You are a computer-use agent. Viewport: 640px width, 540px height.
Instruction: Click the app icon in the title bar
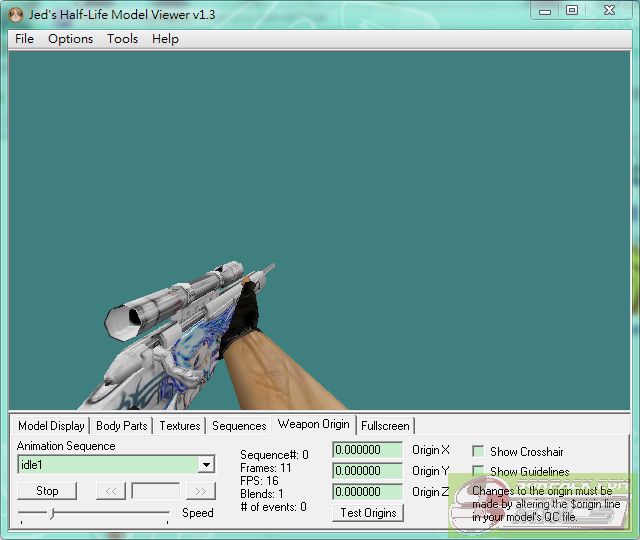point(16,15)
